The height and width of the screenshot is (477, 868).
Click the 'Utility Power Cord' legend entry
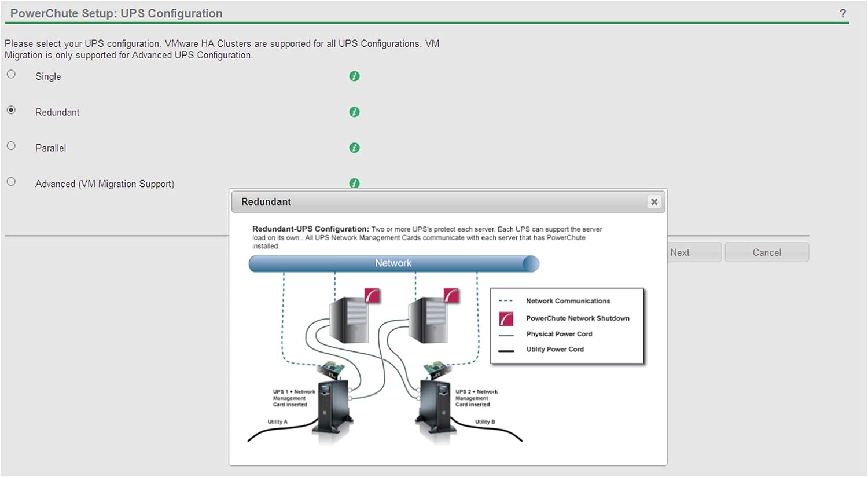coord(555,350)
